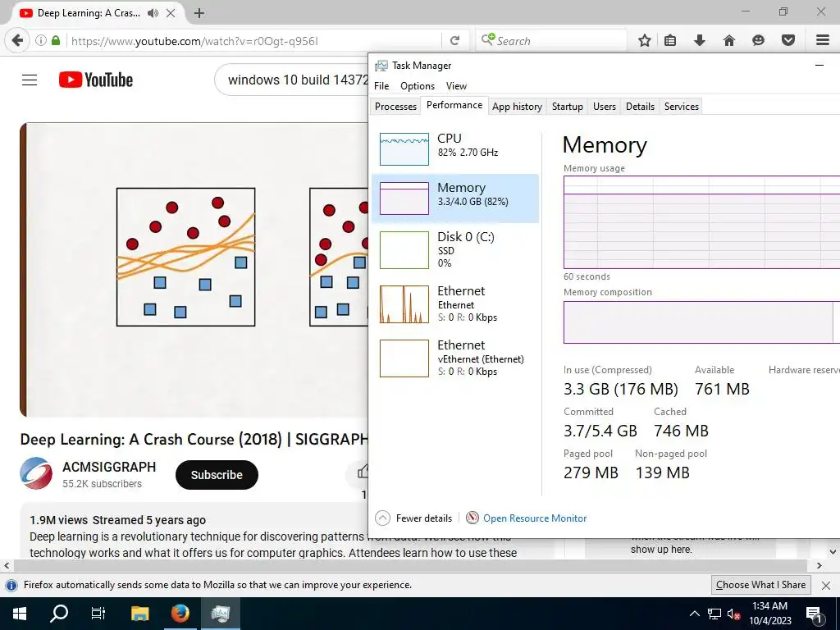Open network status tray icon
Screen dimensions: 840x630
click(714, 614)
